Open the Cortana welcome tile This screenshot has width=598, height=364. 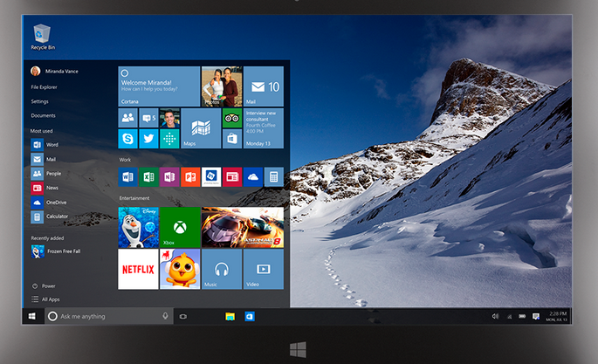pyautogui.click(x=159, y=86)
